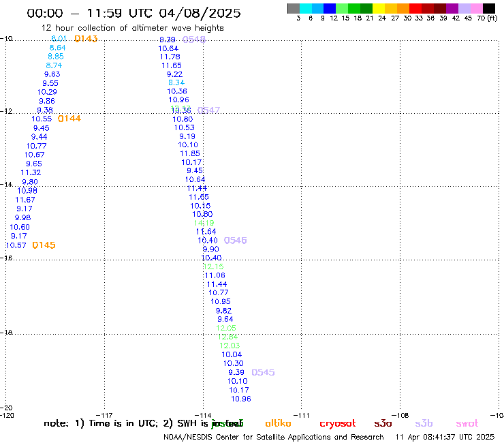
Task: Select the wave height reading 11.06
Action: 215,276
